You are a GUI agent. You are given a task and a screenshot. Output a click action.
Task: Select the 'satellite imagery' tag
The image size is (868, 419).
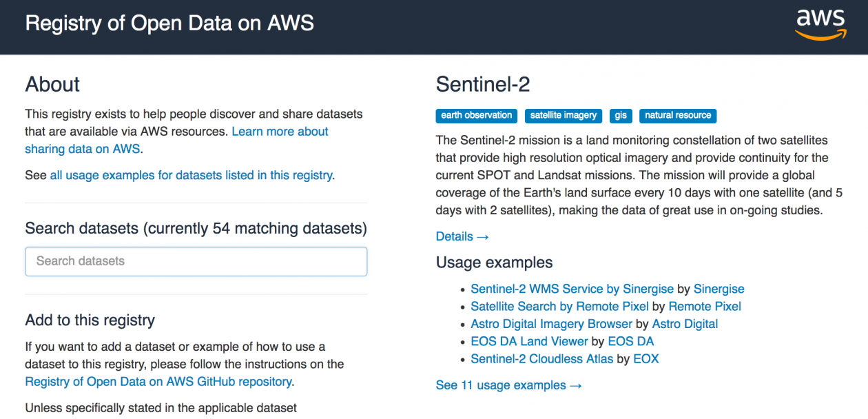click(564, 116)
